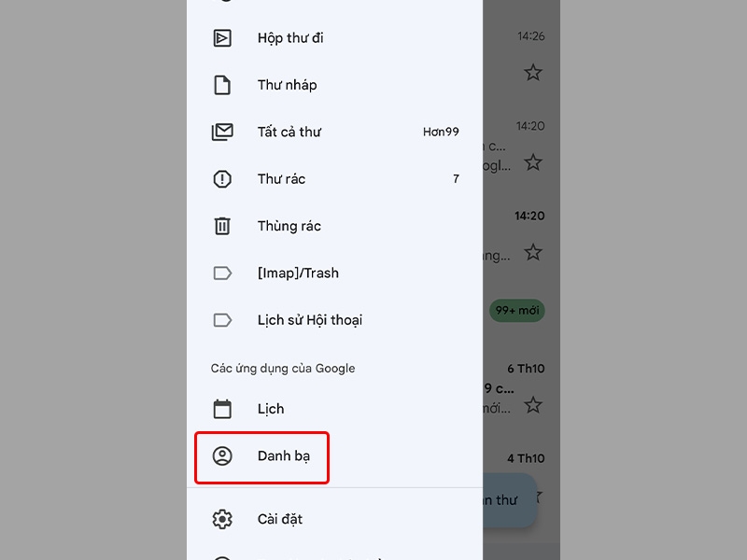Open the Tất cả thư menu item

point(289,132)
